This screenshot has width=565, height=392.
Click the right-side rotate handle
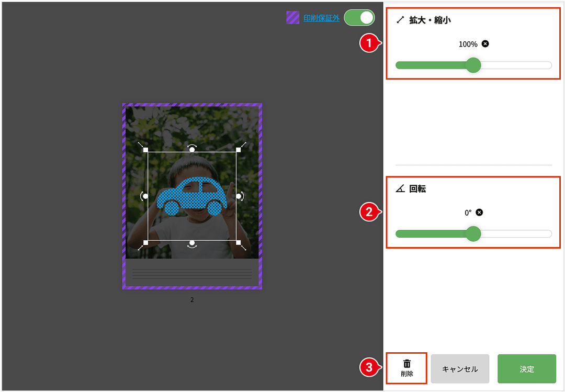point(238,196)
